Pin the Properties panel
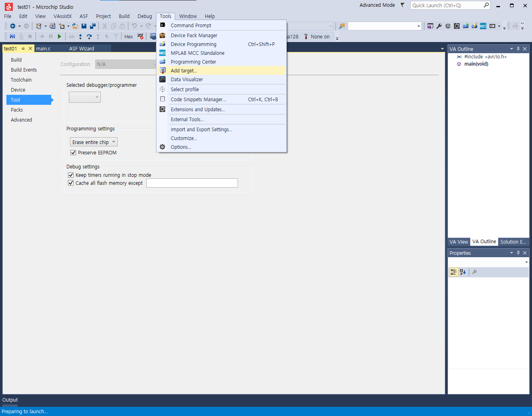 coord(518,253)
